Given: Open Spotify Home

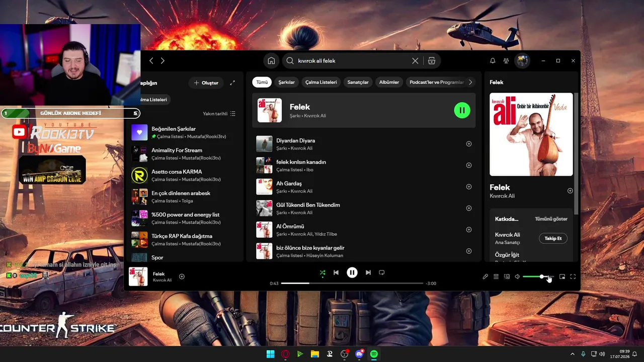Looking at the screenshot, I should (271, 61).
